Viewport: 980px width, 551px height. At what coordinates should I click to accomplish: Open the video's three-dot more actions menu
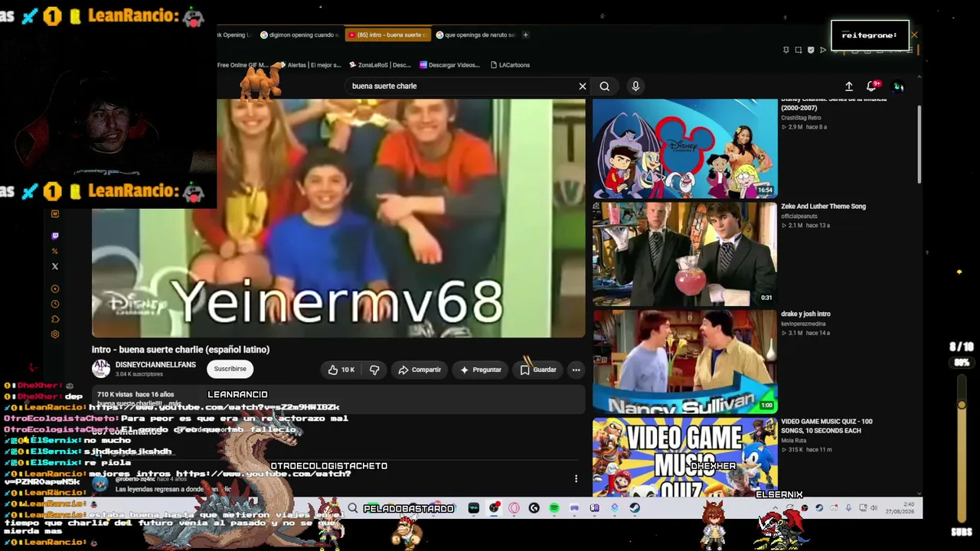click(x=576, y=370)
